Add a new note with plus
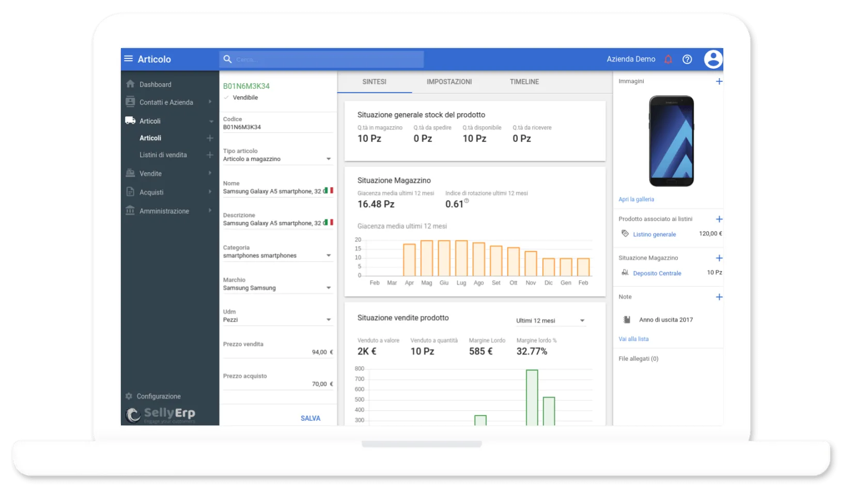Viewport: 868px width, 502px height. click(719, 297)
